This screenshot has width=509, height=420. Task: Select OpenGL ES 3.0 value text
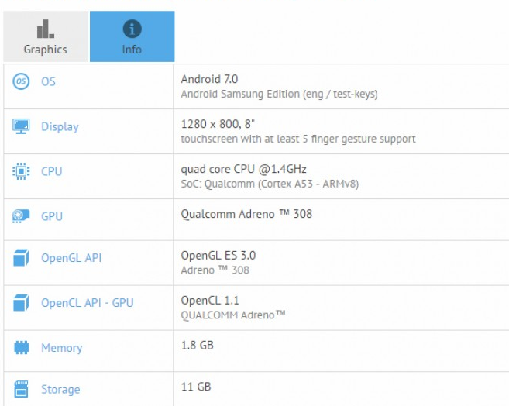pyautogui.click(x=218, y=256)
